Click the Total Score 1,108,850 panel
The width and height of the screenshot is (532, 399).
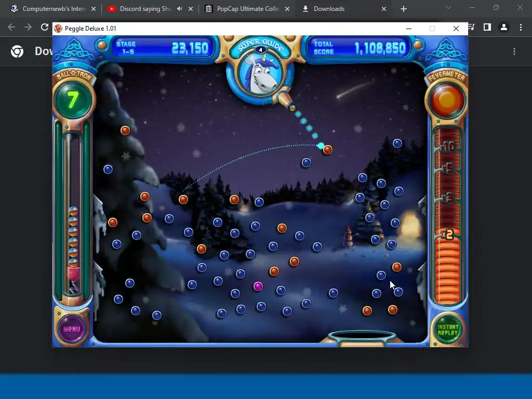point(360,48)
